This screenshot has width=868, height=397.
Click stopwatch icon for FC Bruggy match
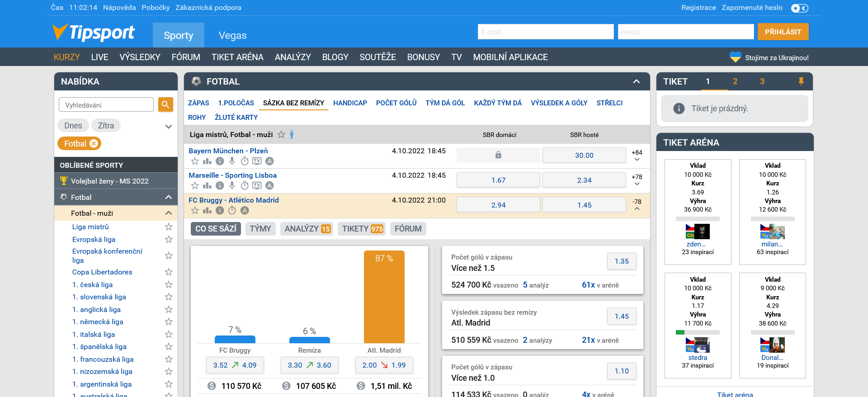232,210
